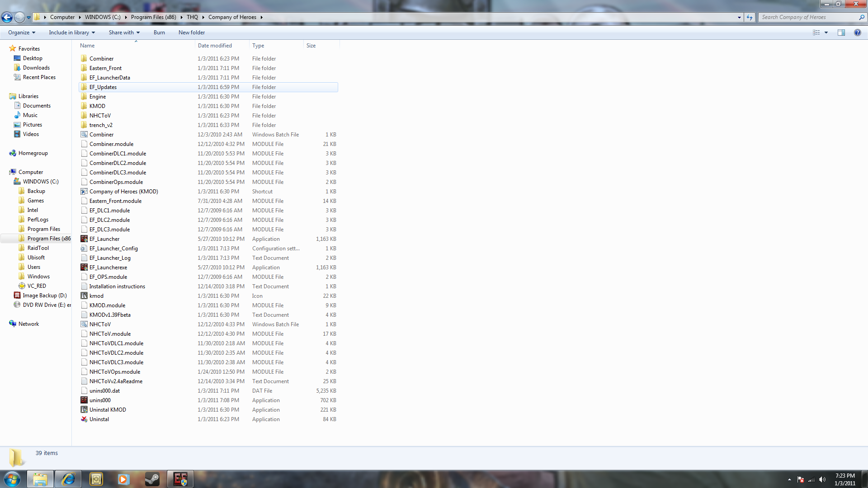Open the change view options dropdown arrow

tap(826, 33)
